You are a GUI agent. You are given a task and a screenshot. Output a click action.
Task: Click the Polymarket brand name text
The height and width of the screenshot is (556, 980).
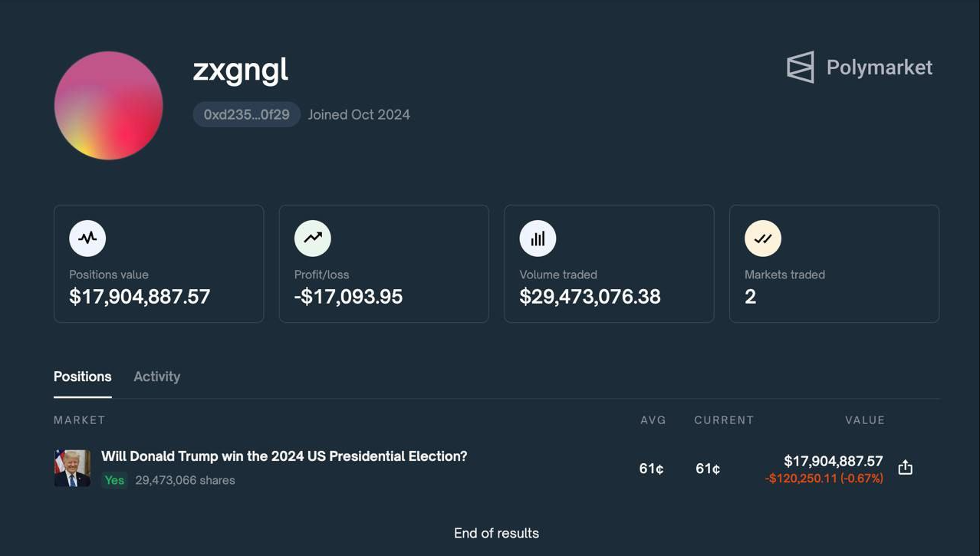click(x=879, y=67)
